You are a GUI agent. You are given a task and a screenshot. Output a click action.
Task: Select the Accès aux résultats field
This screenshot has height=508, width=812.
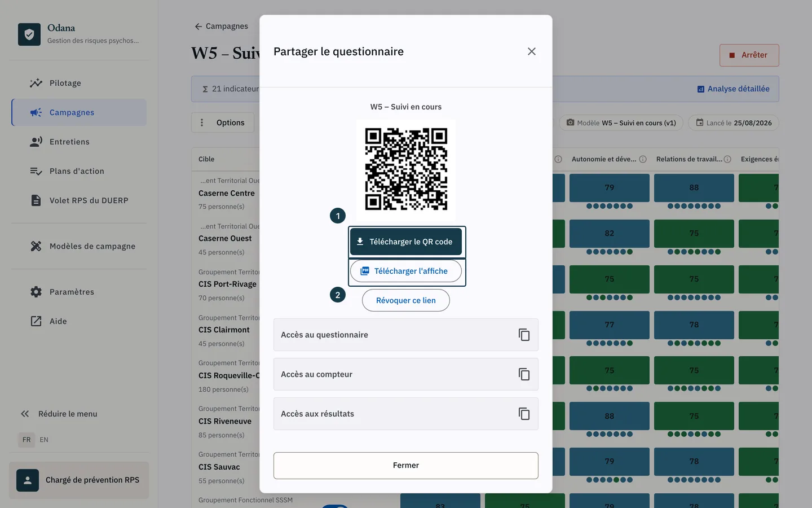406,414
